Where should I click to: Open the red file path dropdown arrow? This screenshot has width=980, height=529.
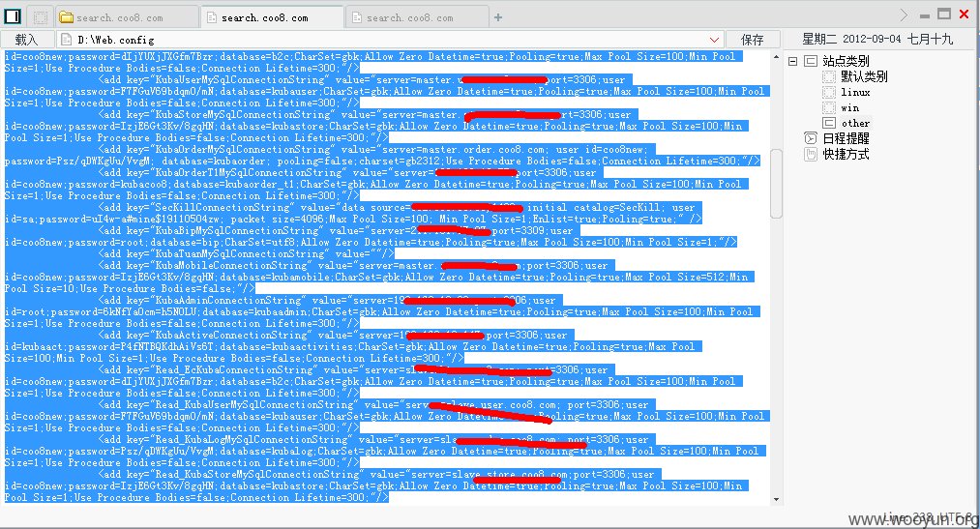714,40
